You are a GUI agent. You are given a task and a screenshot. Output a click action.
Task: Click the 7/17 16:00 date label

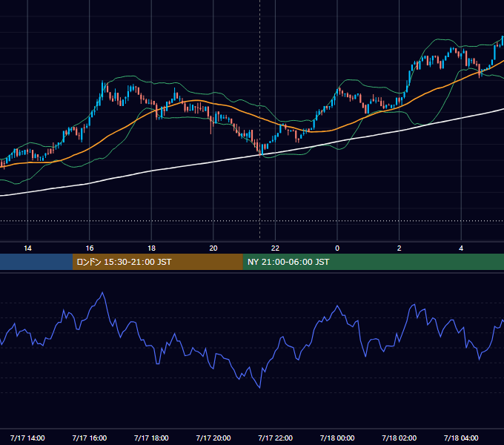[90, 438]
